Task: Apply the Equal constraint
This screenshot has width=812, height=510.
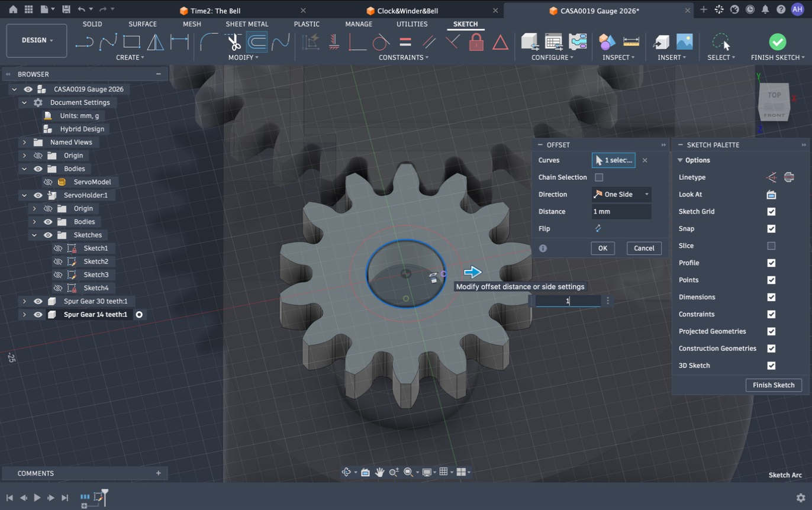Action: click(x=405, y=41)
